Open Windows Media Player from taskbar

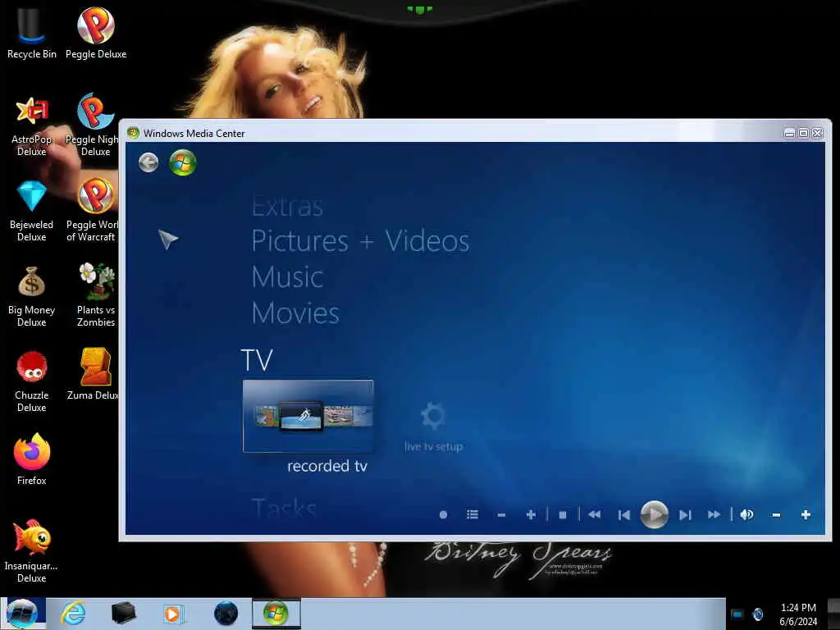pyautogui.click(x=174, y=614)
